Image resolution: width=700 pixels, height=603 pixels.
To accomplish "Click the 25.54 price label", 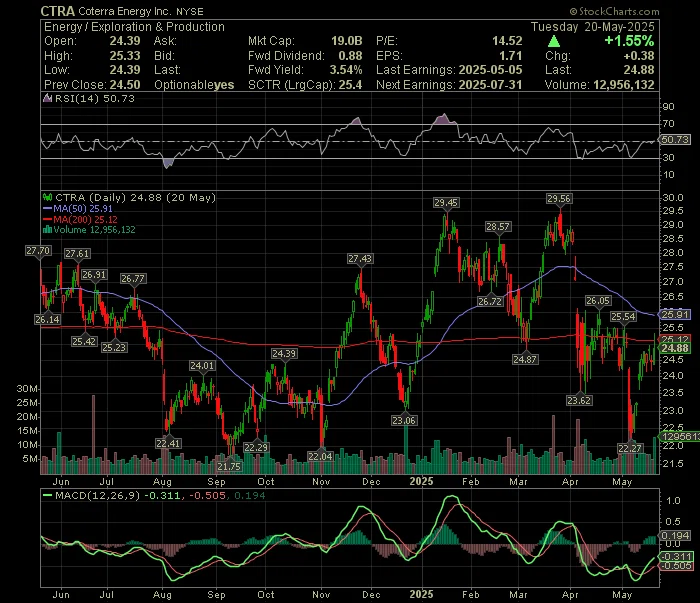I will coord(623,317).
